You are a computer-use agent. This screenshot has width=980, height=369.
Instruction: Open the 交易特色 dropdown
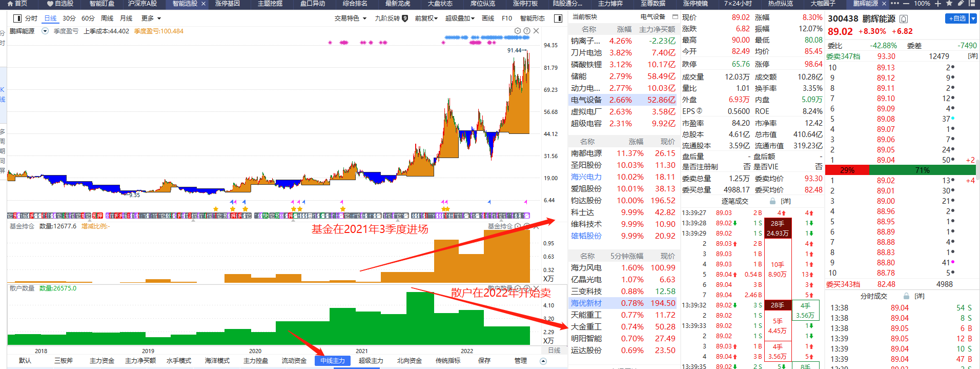pyautogui.click(x=351, y=18)
